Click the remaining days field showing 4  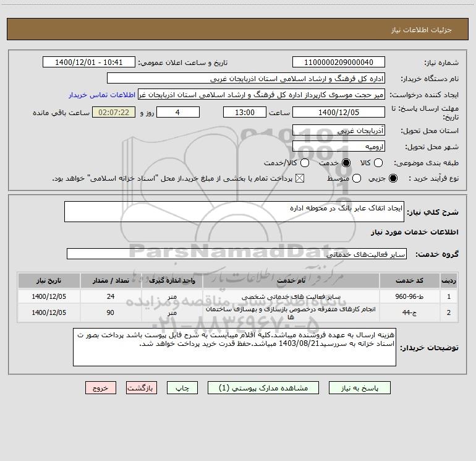(x=178, y=112)
